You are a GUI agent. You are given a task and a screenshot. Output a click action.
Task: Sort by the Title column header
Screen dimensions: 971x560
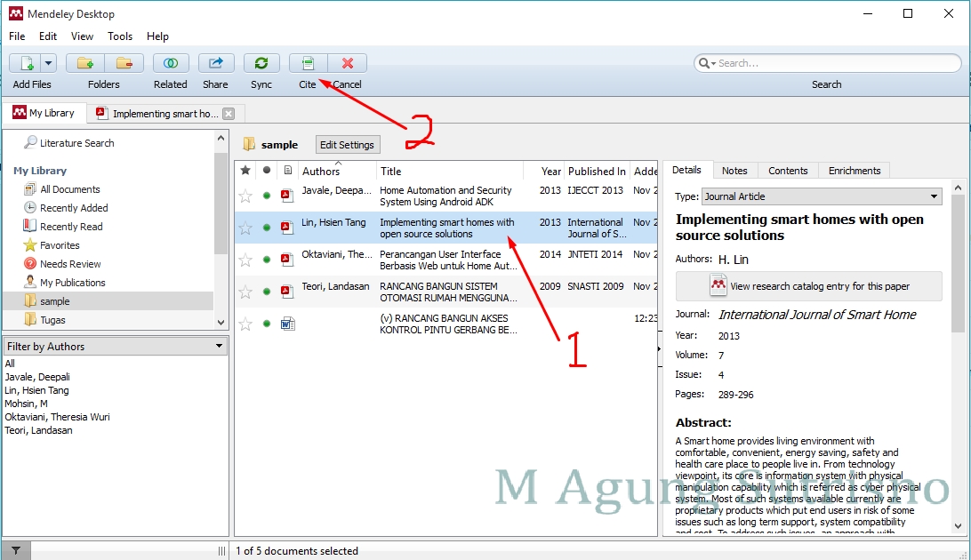point(450,171)
